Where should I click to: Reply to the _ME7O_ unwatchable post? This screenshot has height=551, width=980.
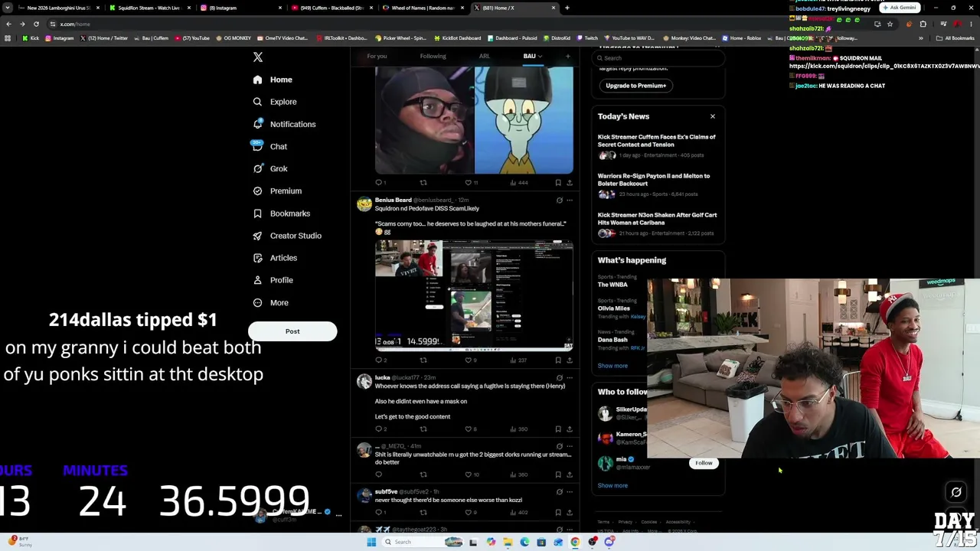click(x=378, y=474)
